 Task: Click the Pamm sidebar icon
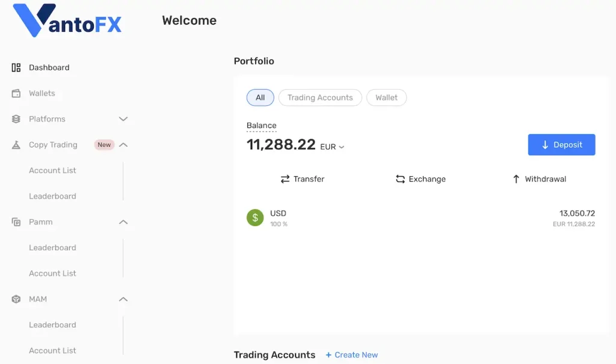tap(16, 221)
